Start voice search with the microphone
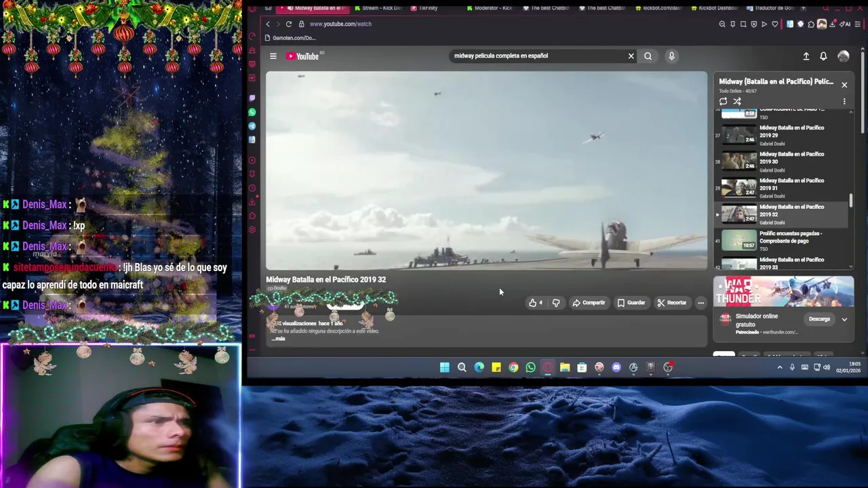 pos(671,56)
